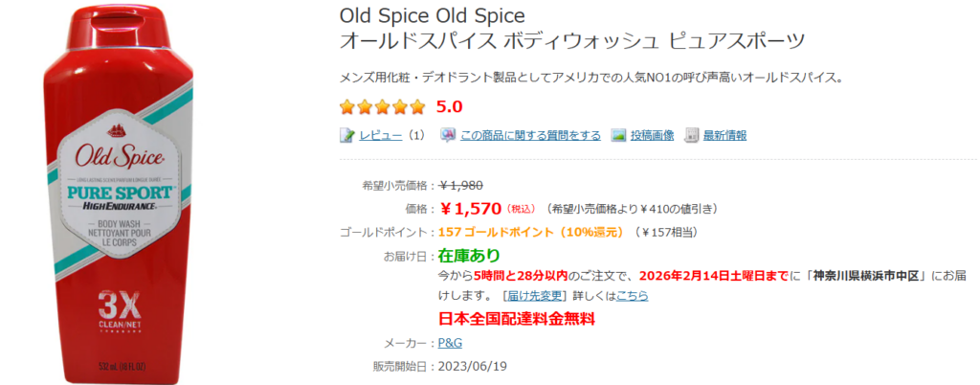Click the 日本全国配達料金無料 shipping notice
Image resolution: width=980 pixels, height=385 pixels.
pyautogui.click(x=516, y=319)
